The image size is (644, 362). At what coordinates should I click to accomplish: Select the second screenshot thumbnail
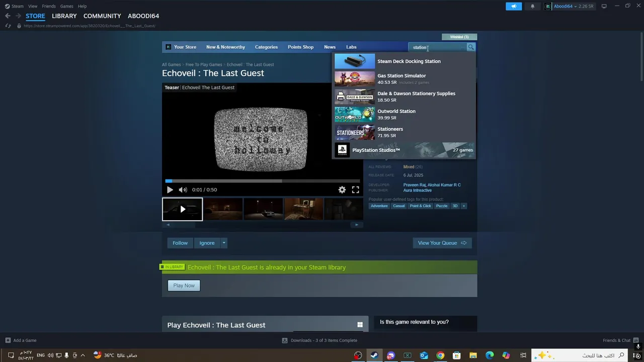pos(223,209)
